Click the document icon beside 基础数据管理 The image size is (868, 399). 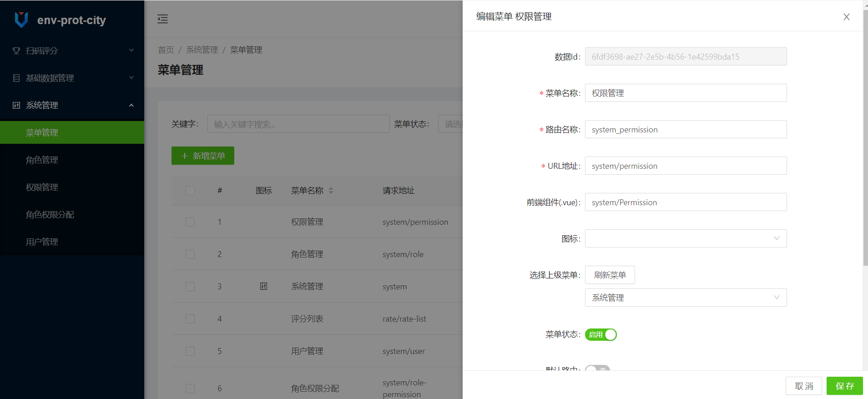pos(16,78)
